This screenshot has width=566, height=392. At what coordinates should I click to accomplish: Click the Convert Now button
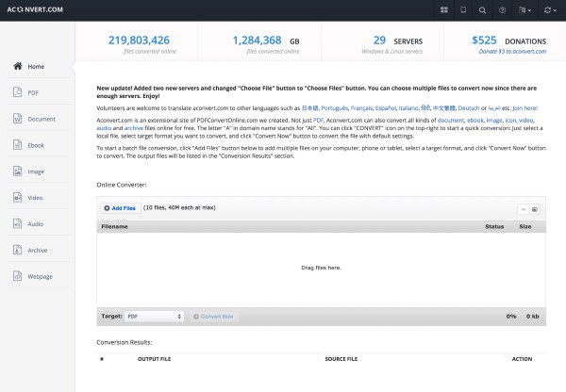(213, 317)
